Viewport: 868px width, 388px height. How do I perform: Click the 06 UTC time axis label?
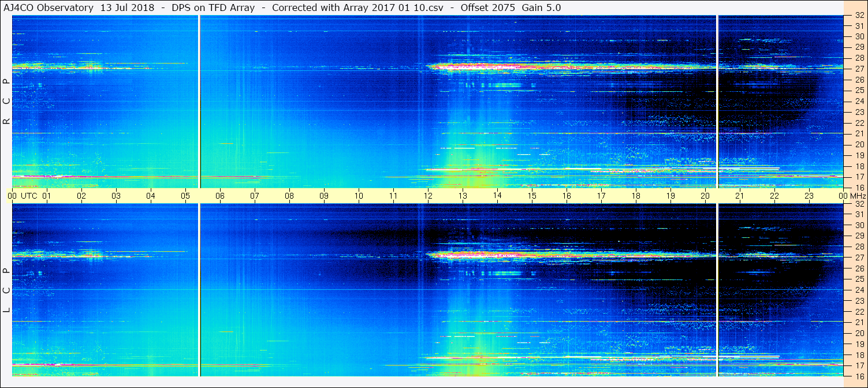tap(220, 196)
